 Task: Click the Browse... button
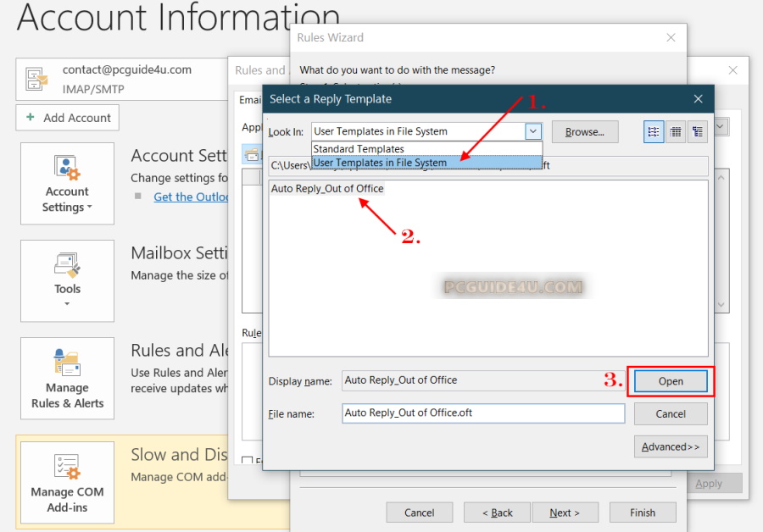584,131
